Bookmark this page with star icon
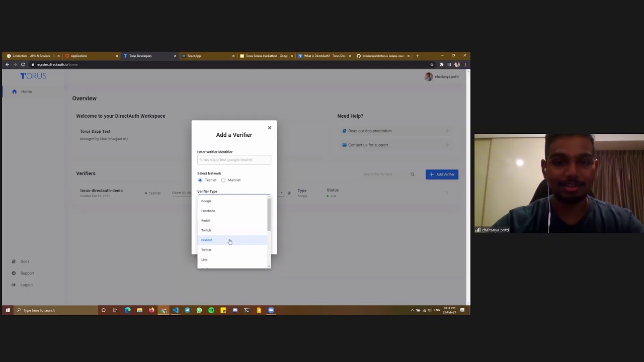Screen dimensions: 644x362 (432, 64)
